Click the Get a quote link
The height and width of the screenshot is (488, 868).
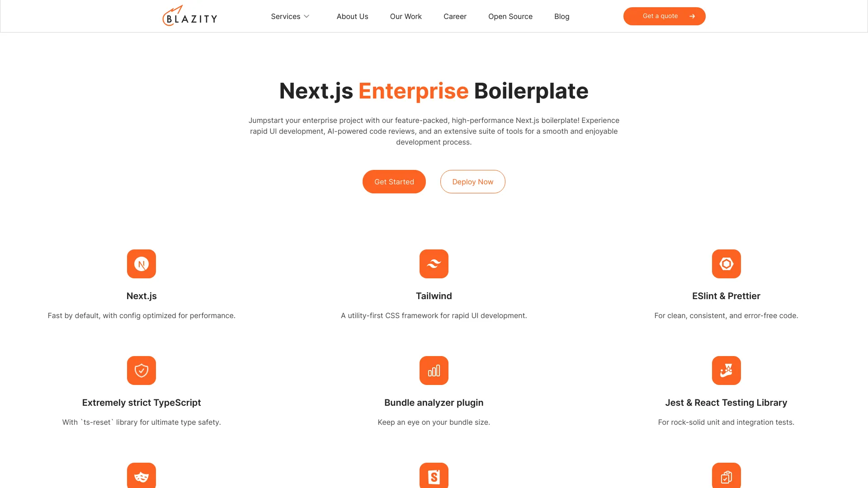tap(665, 16)
